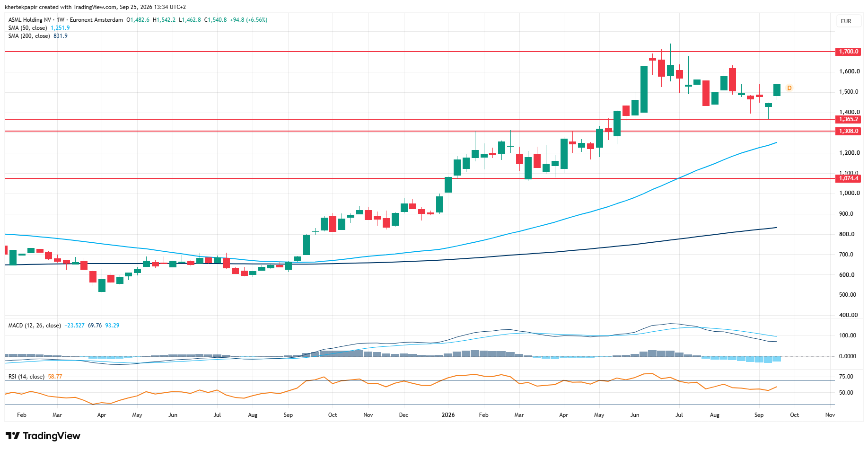Click the orange RSI line end
Image resolution: width=868 pixels, height=450 pixels.
click(x=776, y=387)
